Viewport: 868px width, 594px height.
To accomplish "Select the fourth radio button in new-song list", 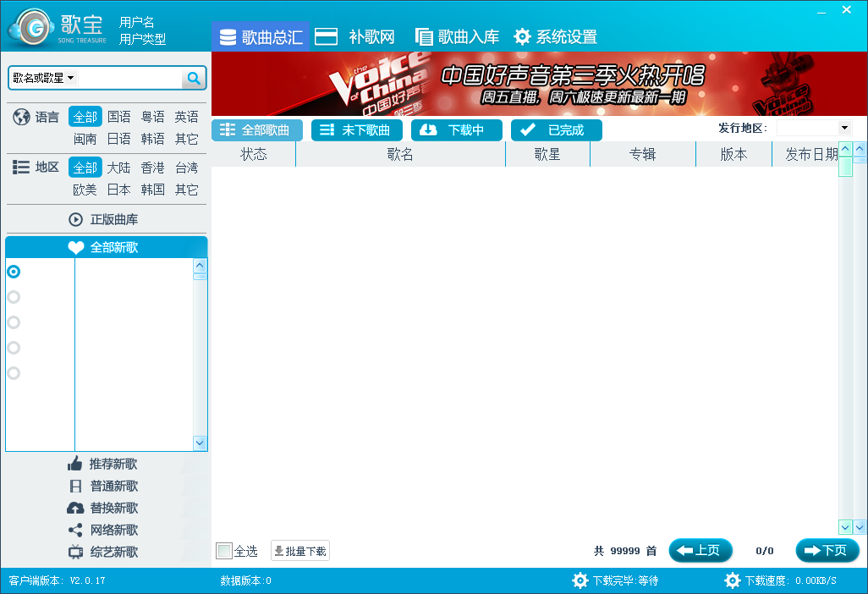I will [14, 348].
